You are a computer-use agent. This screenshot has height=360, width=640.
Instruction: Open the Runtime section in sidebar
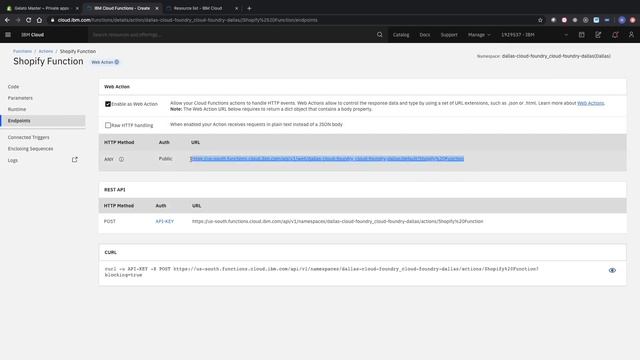pos(17,109)
